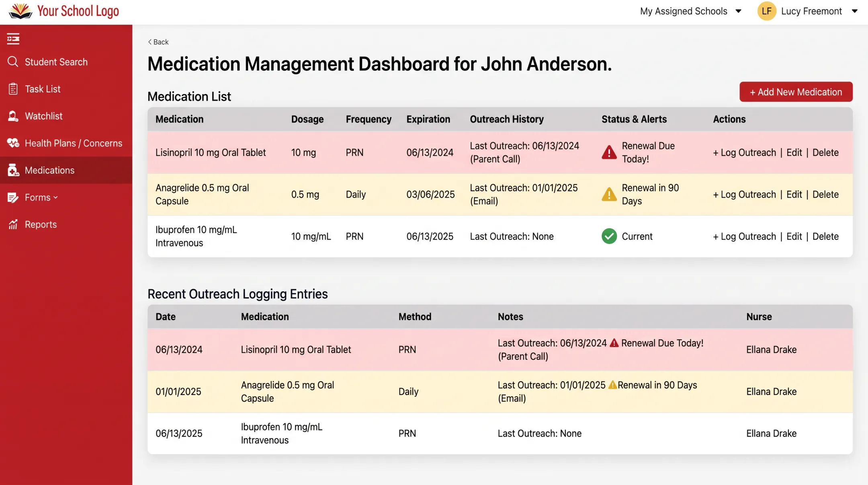Edit the Ibuprofen medication
The image size is (868, 485).
(x=794, y=236)
